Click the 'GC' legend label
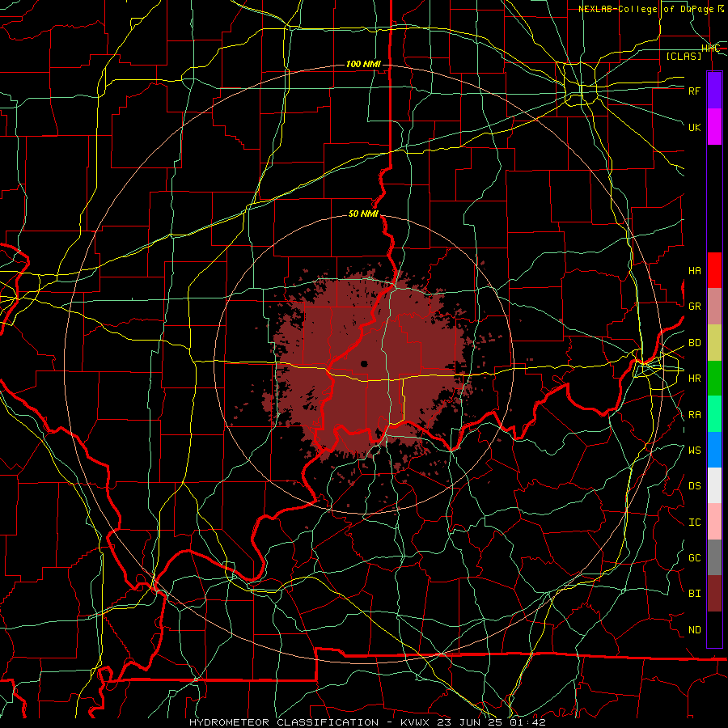This screenshot has width=728, height=728. (694, 558)
